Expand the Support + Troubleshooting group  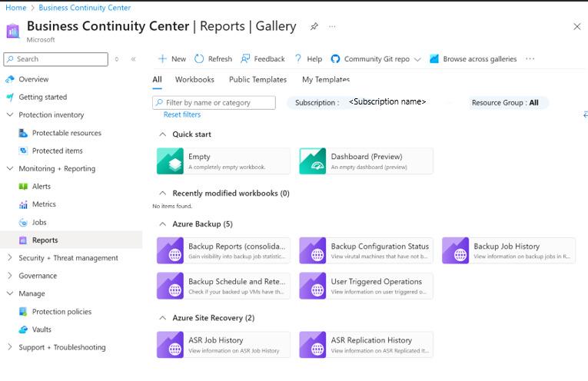click(10, 347)
